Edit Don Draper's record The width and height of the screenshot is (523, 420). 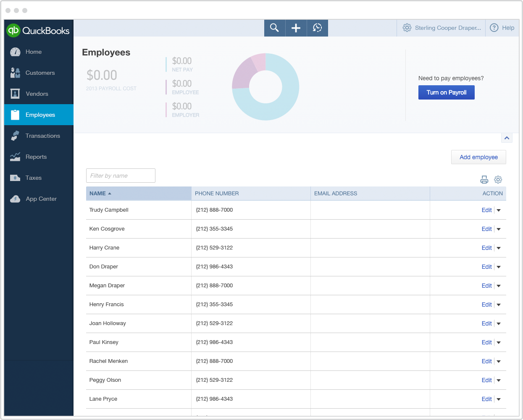point(486,267)
